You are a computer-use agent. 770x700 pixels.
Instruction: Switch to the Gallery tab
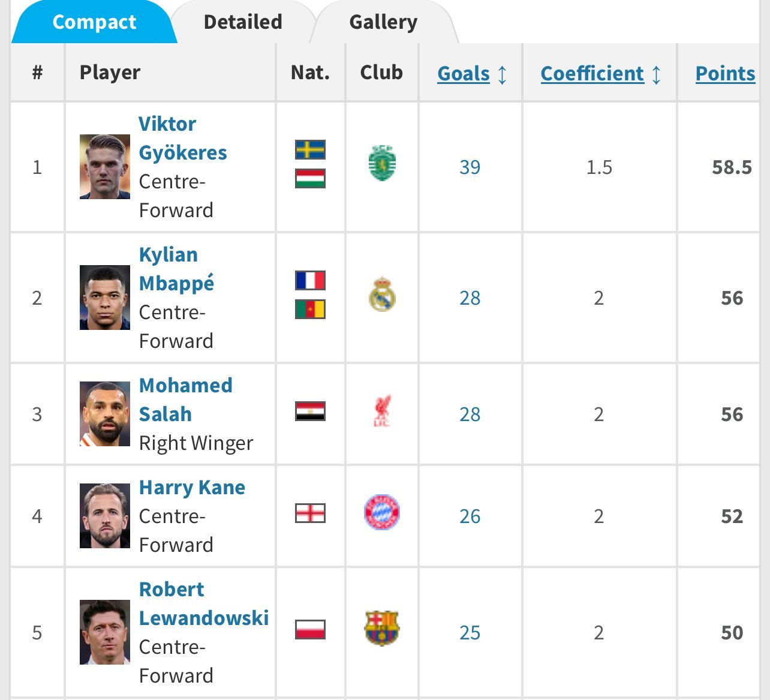pos(383,22)
